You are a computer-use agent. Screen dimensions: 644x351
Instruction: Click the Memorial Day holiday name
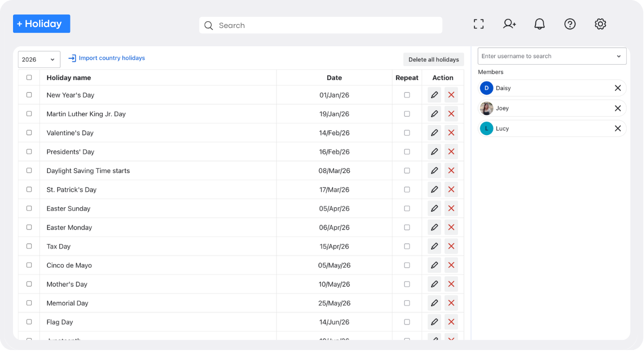(67, 303)
